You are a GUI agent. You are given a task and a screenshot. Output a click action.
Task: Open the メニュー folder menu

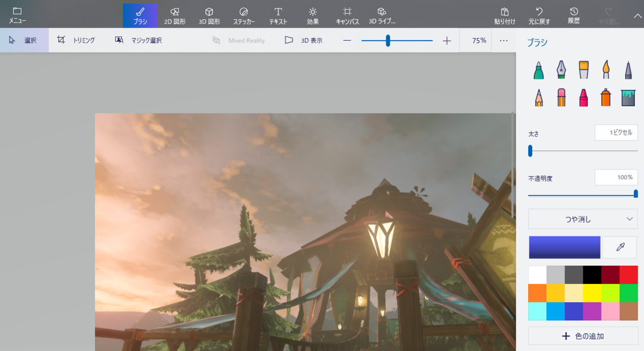coord(17,15)
